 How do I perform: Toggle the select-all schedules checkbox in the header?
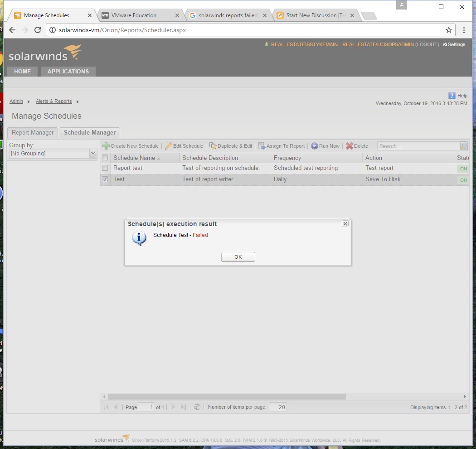tap(105, 158)
